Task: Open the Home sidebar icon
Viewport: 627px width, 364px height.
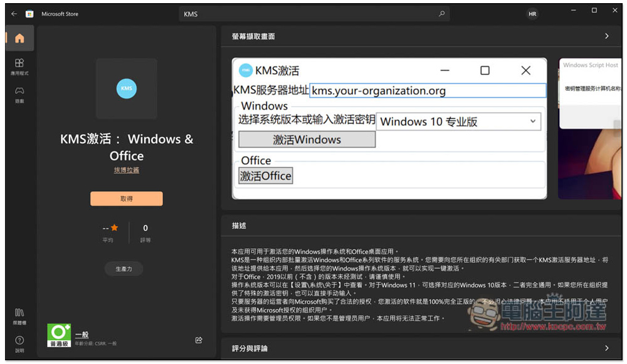Action: [19, 38]
